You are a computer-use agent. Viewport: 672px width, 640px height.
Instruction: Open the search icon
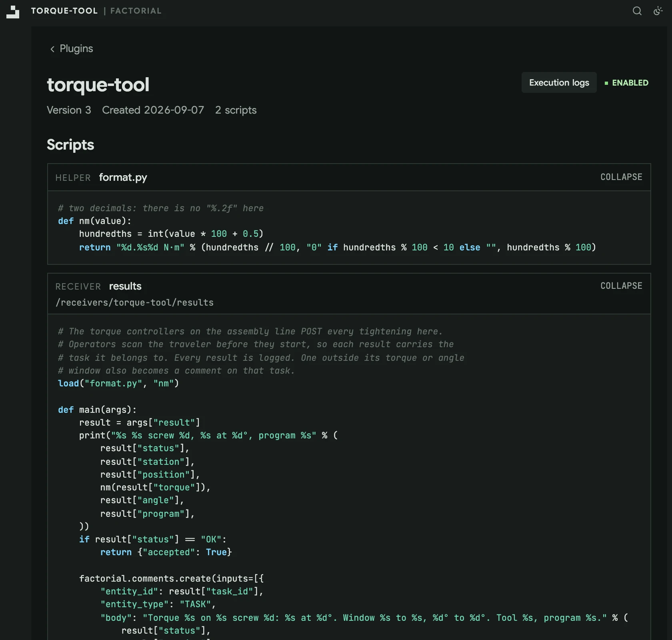(x=637, y=11)
